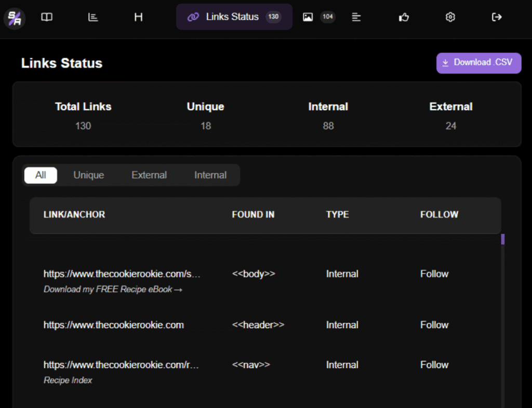Switch to the Unique filter tab
Image resolution: width=532 pixels, height=408 pixels.
coord(88,175)
